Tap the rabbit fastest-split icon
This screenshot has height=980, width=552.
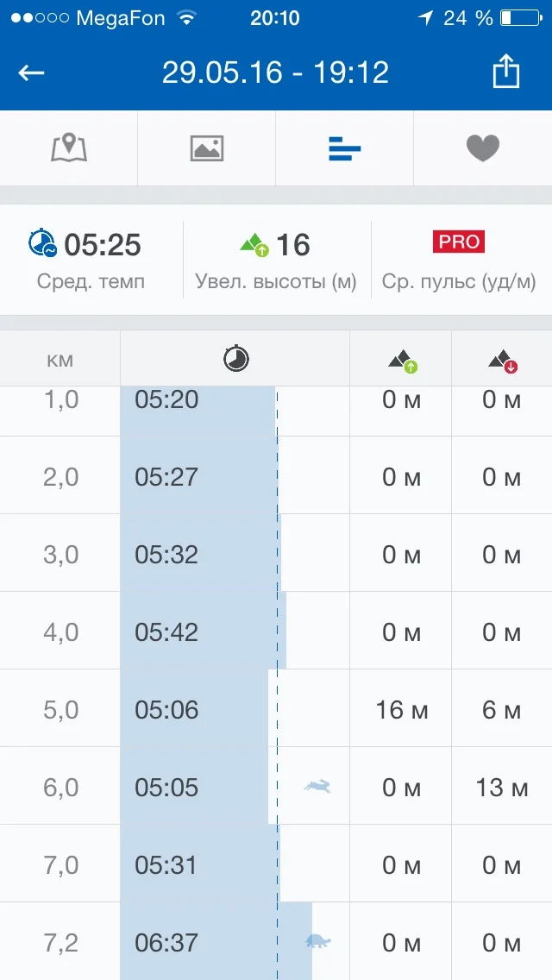pos(317,786)
